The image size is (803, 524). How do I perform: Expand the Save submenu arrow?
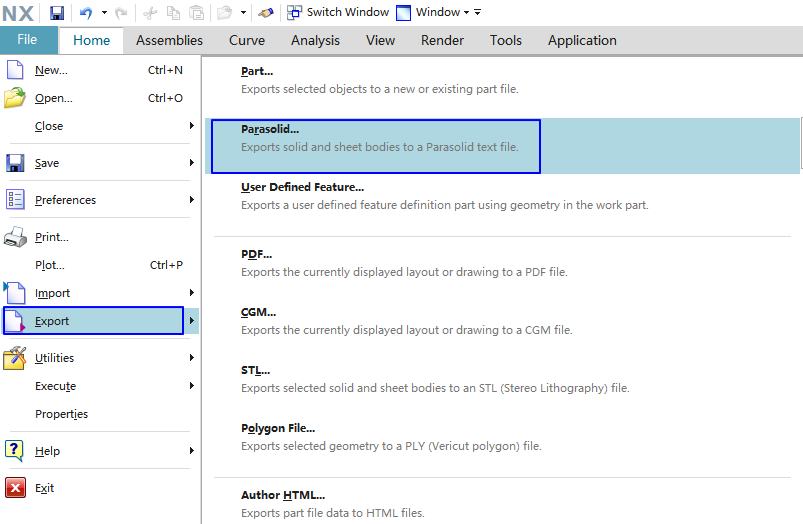coord(192,162)
